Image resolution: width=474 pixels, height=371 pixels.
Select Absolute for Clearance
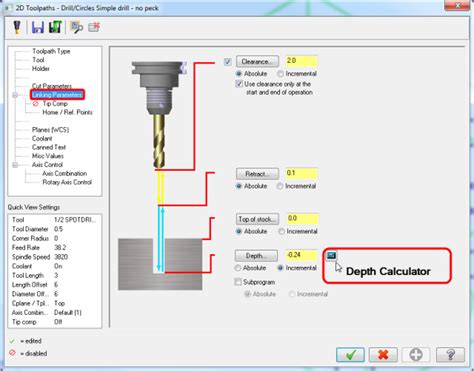pyautogui.click(x=239, y=73)
